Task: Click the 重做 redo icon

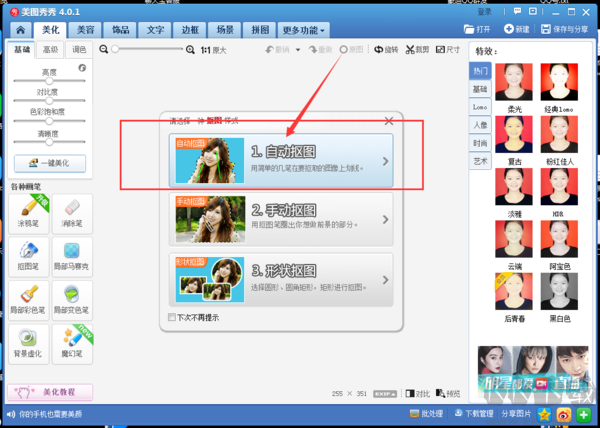Action: click(x=313, y=50)
